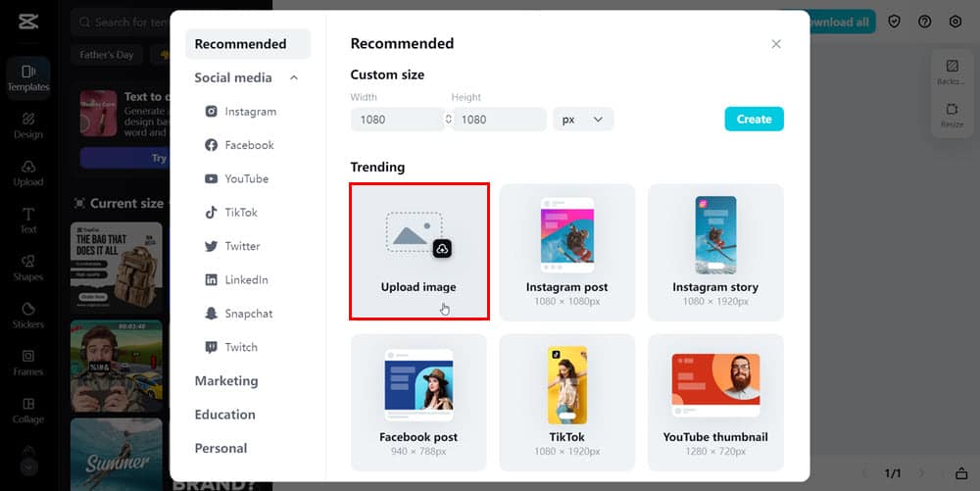The image size is (980, 491).
Task: Click the Download all button
Action: 841,22
